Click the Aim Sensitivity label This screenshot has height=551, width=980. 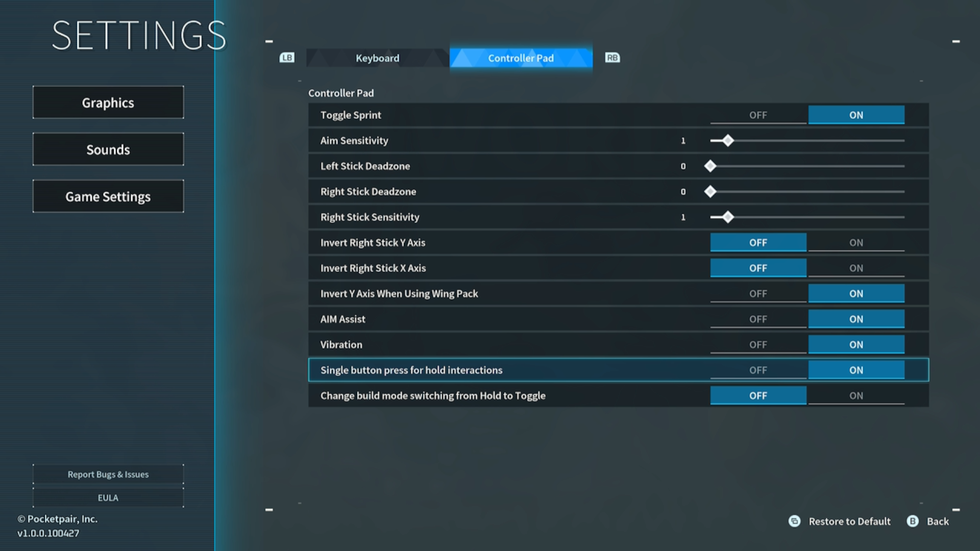[x=354, y=140]
